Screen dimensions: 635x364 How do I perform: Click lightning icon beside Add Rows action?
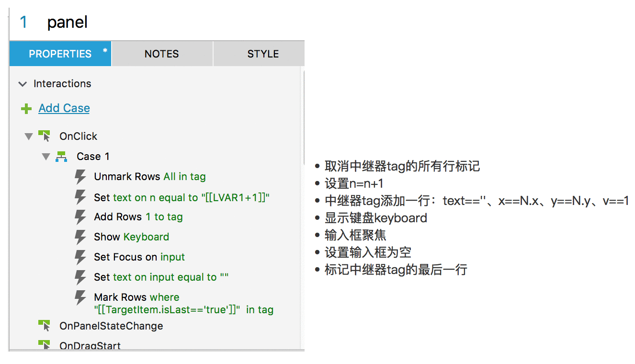[x=80, y=217]
